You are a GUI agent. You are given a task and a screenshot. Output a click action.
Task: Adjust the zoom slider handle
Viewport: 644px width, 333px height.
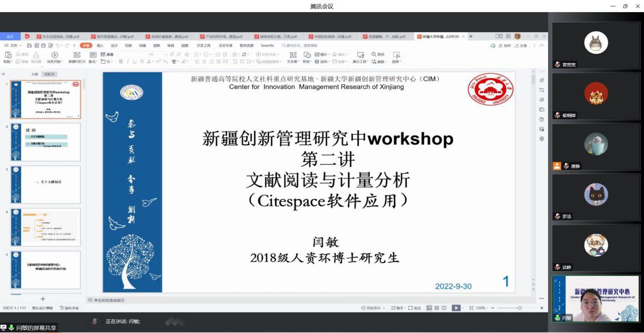[520, 308]
